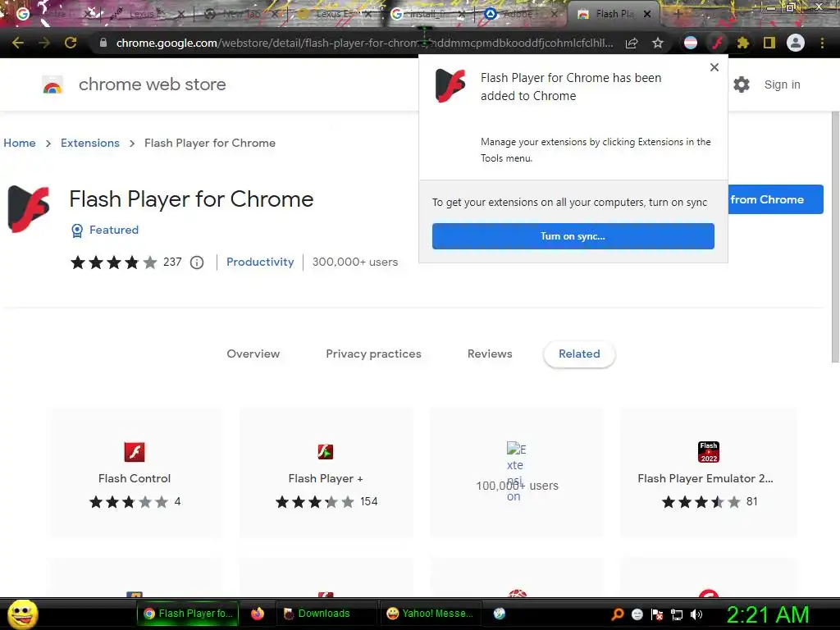The height and width of the screenshot is (630, 840).
Task: Toggle the browser side panel icon
Action: [x=769, y=43]
